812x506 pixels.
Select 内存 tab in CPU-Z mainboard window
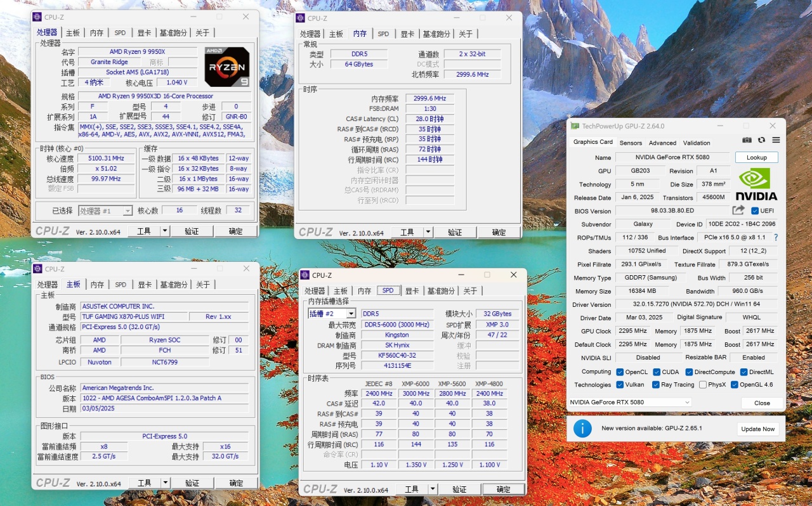point(97,285)
